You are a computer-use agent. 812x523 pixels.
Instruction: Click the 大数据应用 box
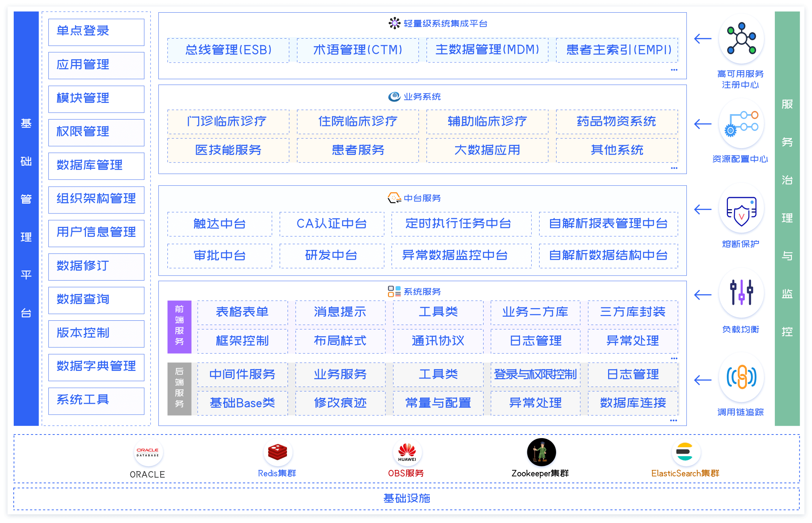coord(488,150)
